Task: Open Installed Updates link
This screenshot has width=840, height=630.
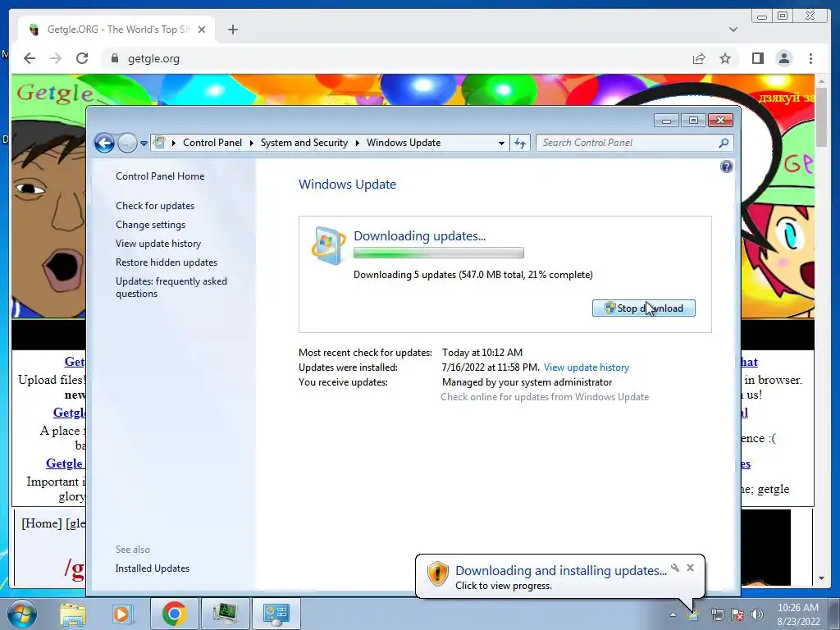Action: pyautogui.click(x=152, y=568)
